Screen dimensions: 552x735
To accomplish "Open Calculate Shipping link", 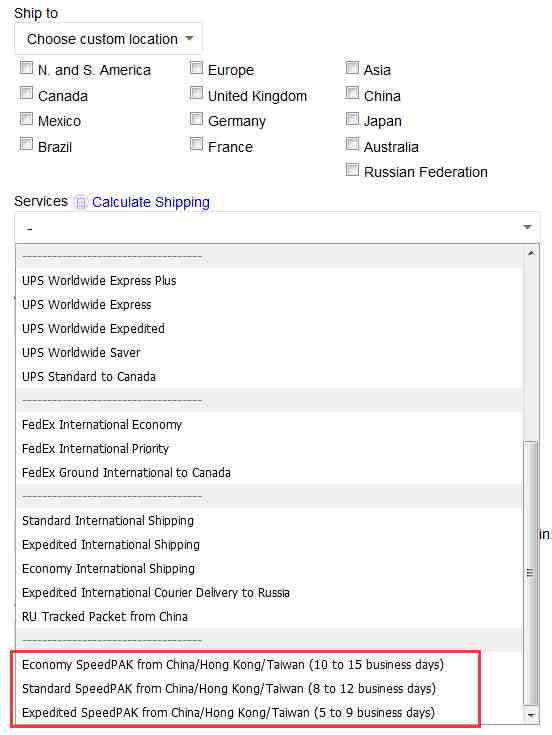I will pyautogui.click(x=150, y=202).
